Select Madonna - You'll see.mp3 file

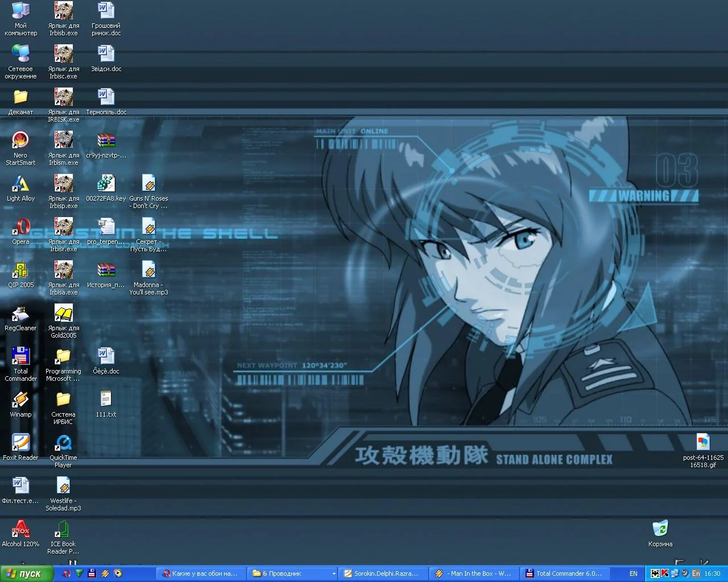click(x=148, y=278)
